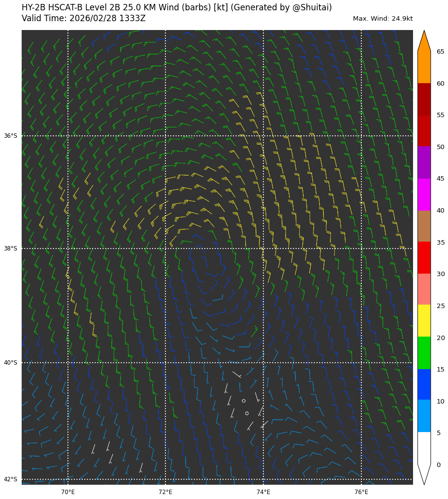Select the yellow 20–25 kt colorbar band
Screen dimensions: 448x499
(424, 320)
